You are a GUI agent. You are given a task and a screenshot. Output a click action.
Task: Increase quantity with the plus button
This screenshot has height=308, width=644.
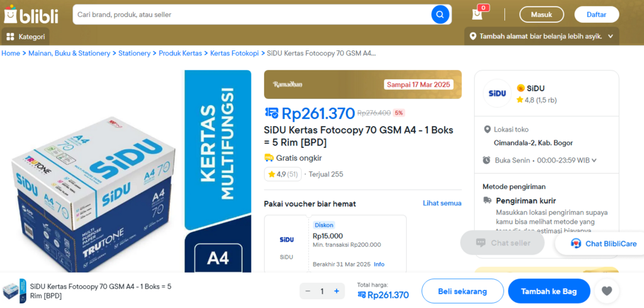tap(336, 291)
